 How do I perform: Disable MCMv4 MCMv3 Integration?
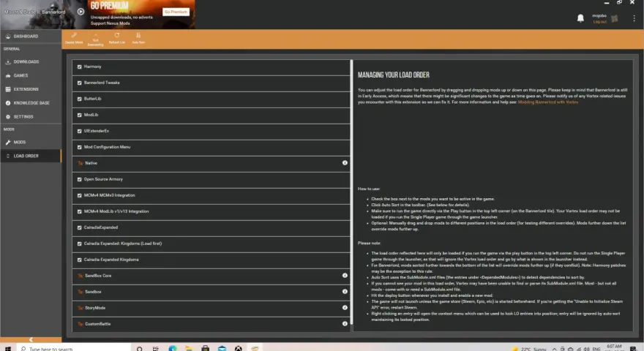click(80, 195)
